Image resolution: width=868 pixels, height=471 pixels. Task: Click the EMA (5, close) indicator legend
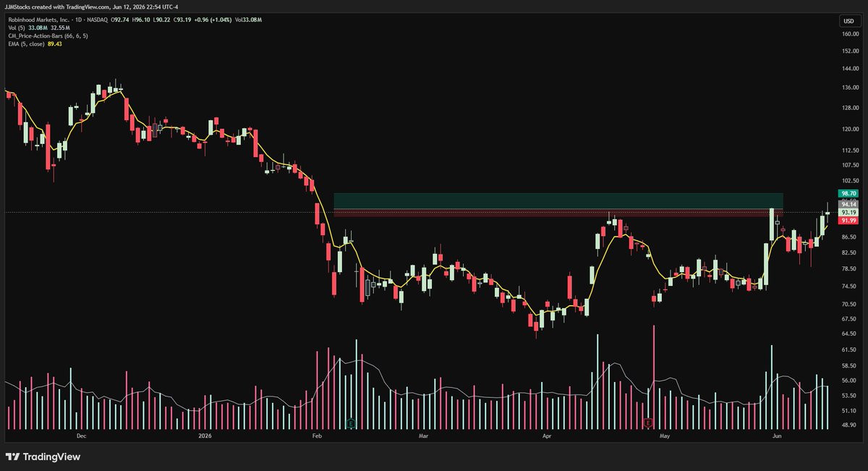(26, 44)
